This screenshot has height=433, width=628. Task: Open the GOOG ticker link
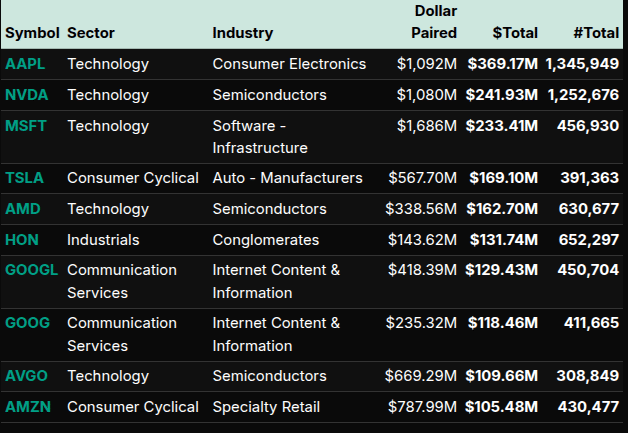click(x=27, y=323)
